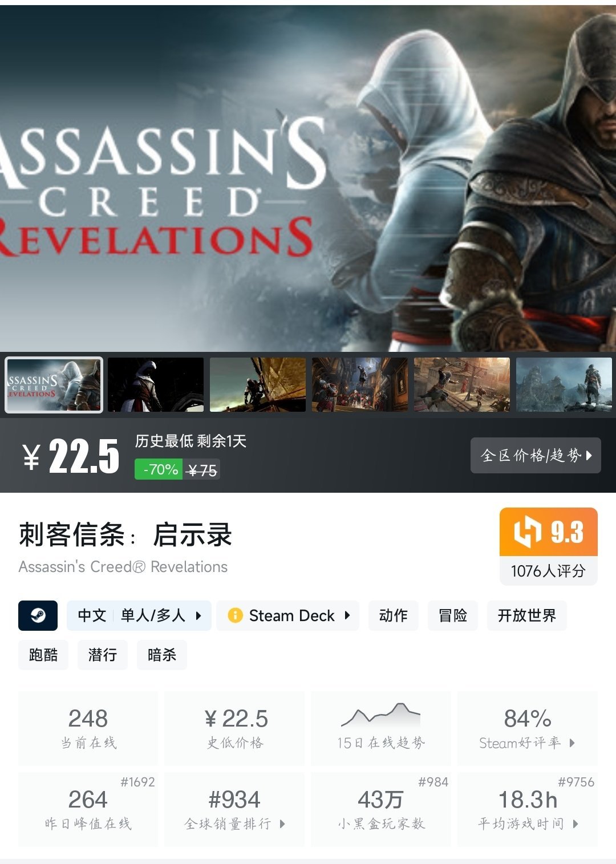Tap the 跑酷 tag
The height and width of the screenshot is (864, 616).
coord(43,655)
